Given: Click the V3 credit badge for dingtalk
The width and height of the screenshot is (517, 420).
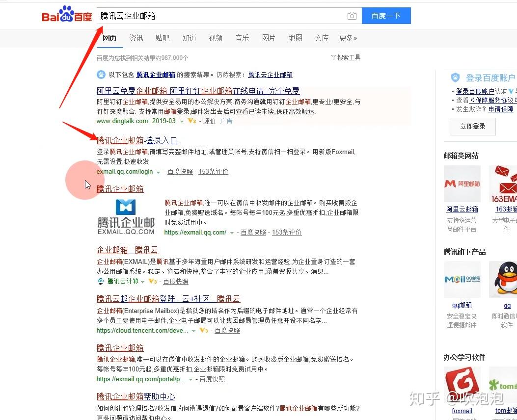Looking at the screenshot, I should click(192, 121).
